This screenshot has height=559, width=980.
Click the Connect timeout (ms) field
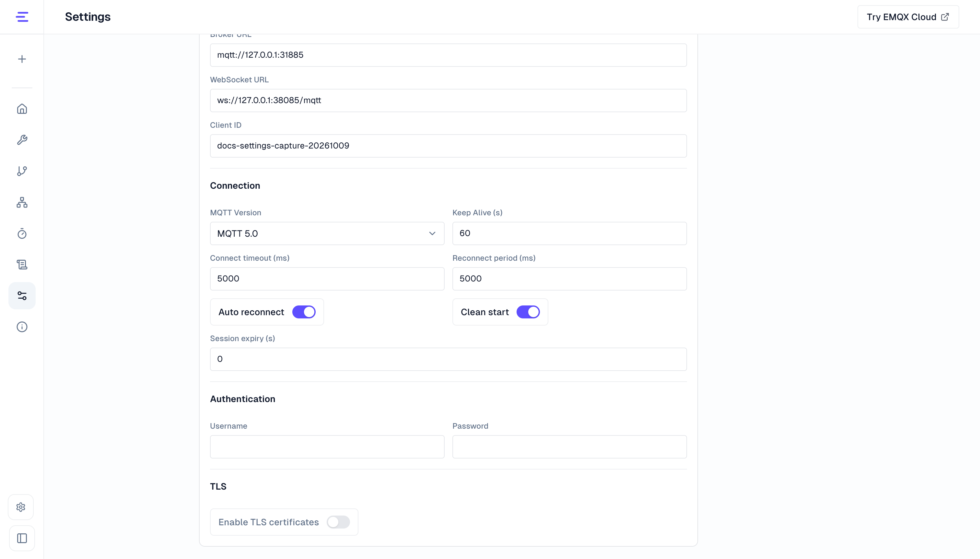[x=327, y=279]
